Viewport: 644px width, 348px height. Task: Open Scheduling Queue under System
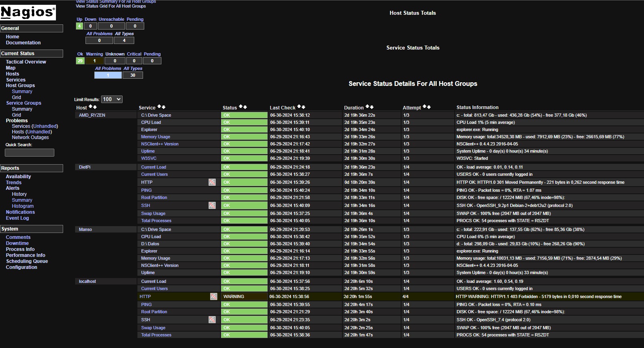(x=27, y=261)
